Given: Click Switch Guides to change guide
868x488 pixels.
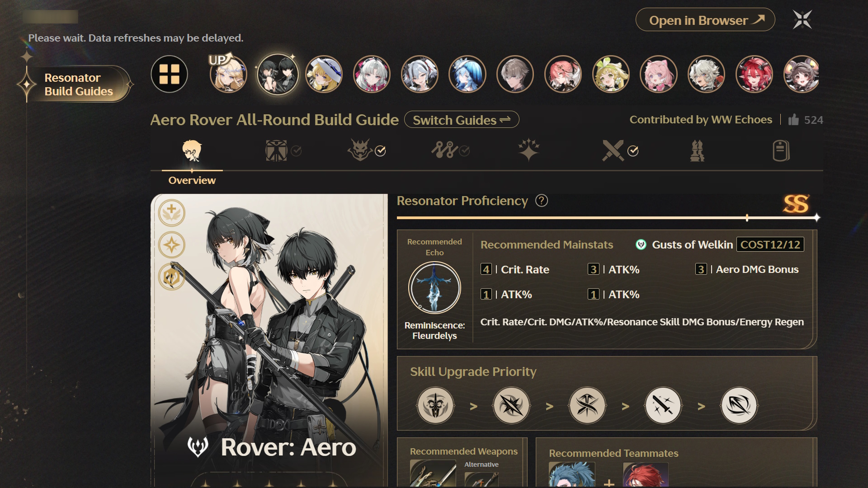Looking at the screenshot, I should pos(462,120).
